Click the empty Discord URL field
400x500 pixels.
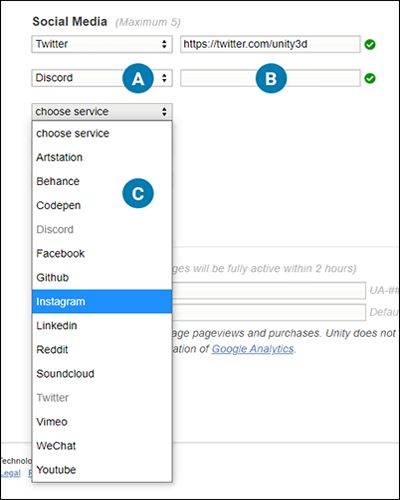pos(270,78)
